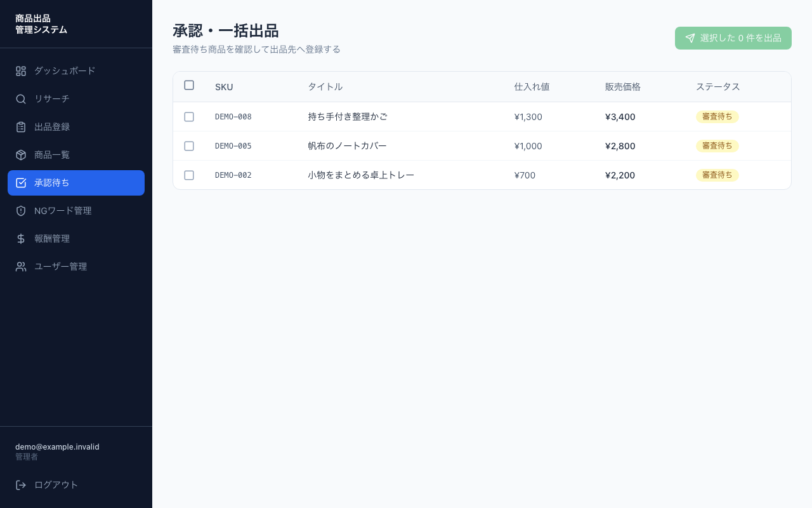Go to ユーザー管理

pos(76,267)
